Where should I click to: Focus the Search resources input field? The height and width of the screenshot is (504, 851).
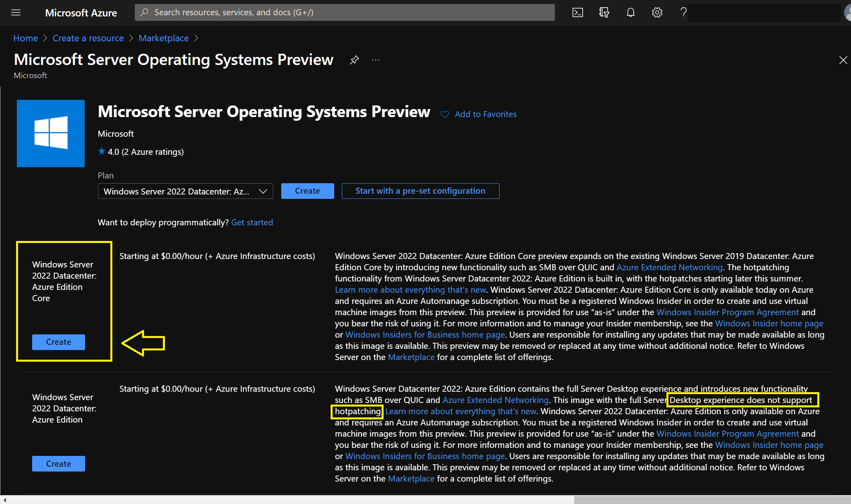point(345,12)
